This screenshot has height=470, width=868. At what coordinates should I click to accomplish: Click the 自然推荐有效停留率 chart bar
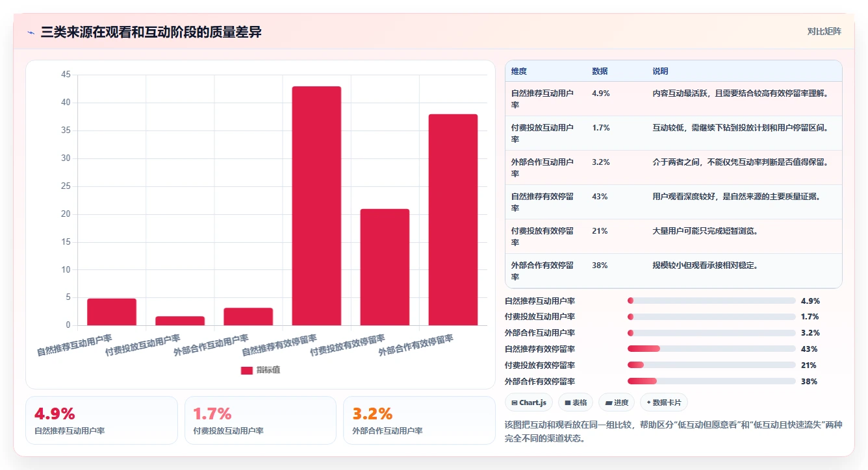[x=316, y=206]
